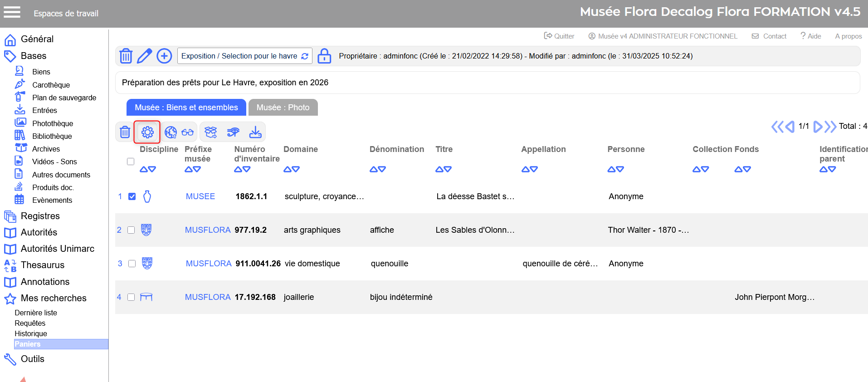Uncheck the checkbox for row 1
The image size is (868, 382).
[132, 196]
